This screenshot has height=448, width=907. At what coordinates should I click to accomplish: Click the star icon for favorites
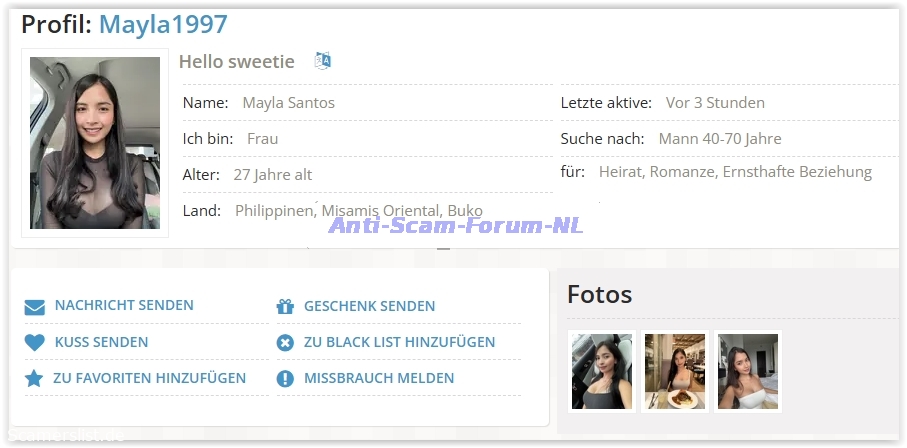[x=35, y=379]
